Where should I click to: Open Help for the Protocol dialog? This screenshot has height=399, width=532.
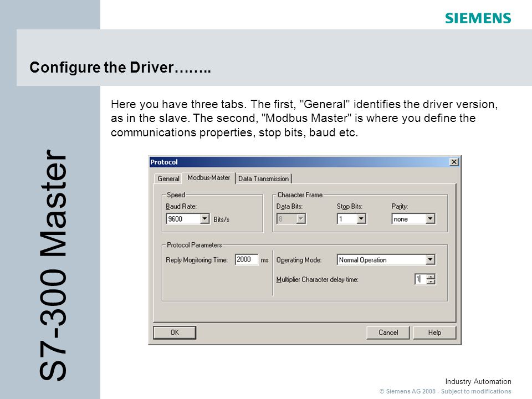click(x=434, y=332)
